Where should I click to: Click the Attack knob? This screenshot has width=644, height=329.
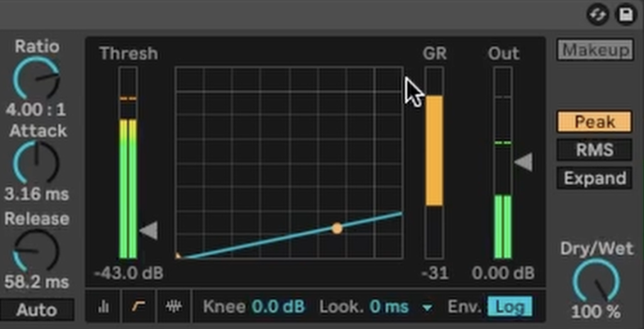click(36, 162)
